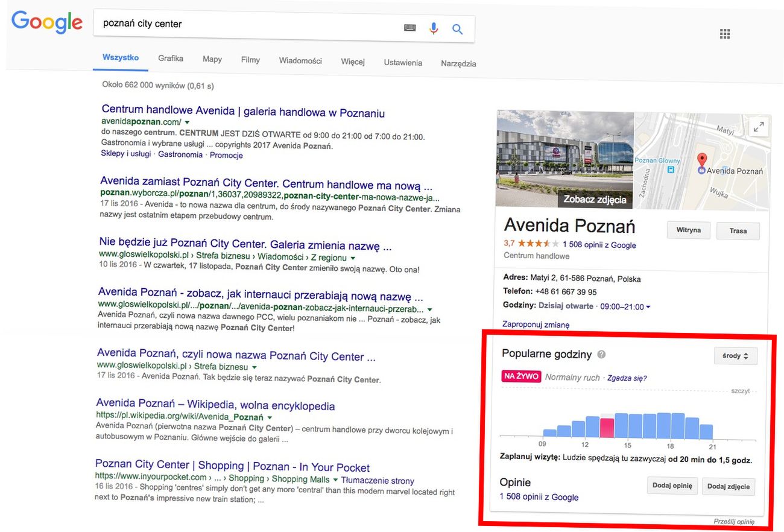Image resolution: width=784 pixels, height=532 pixels.
Task: Open the map thumbnail of Avenida Poznań
Action: click(703, 161)
